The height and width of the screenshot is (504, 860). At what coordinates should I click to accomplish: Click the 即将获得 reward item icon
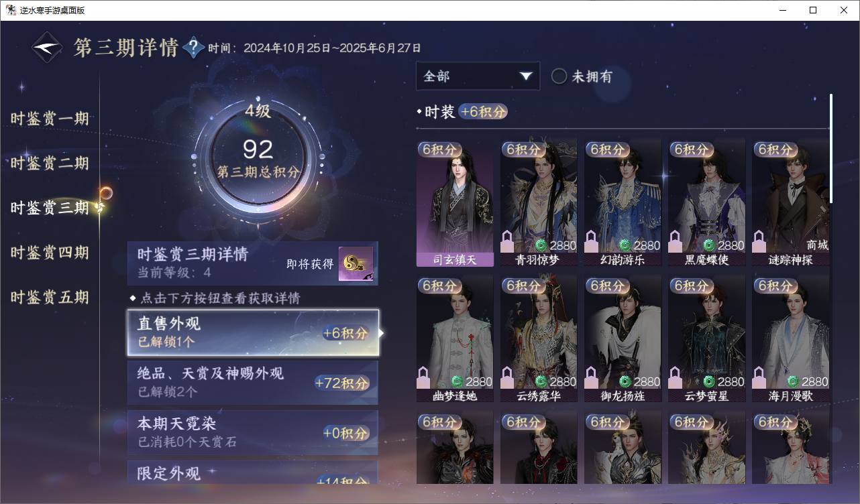click(x=356, y=264)
